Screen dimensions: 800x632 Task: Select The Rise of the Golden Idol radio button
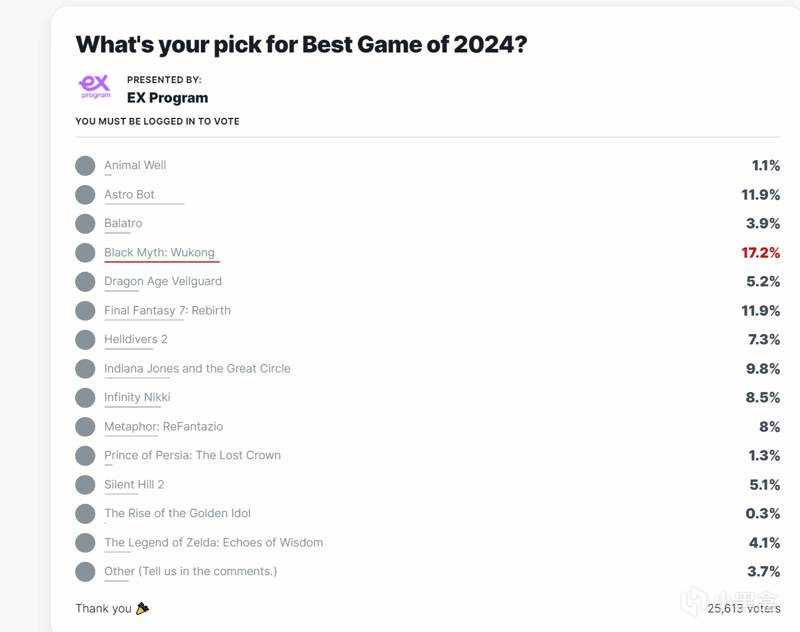pyautogui.click(x=85, y=513)
